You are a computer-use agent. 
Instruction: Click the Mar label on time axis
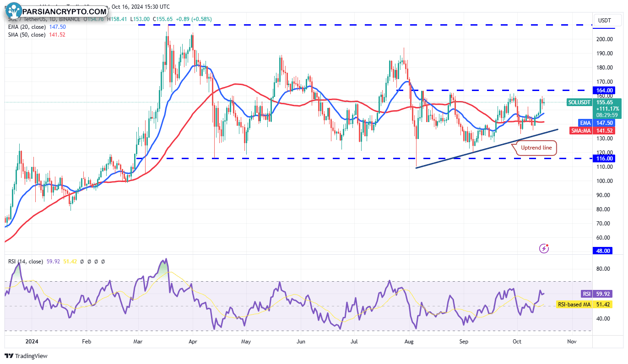click(x=138, y=341)
